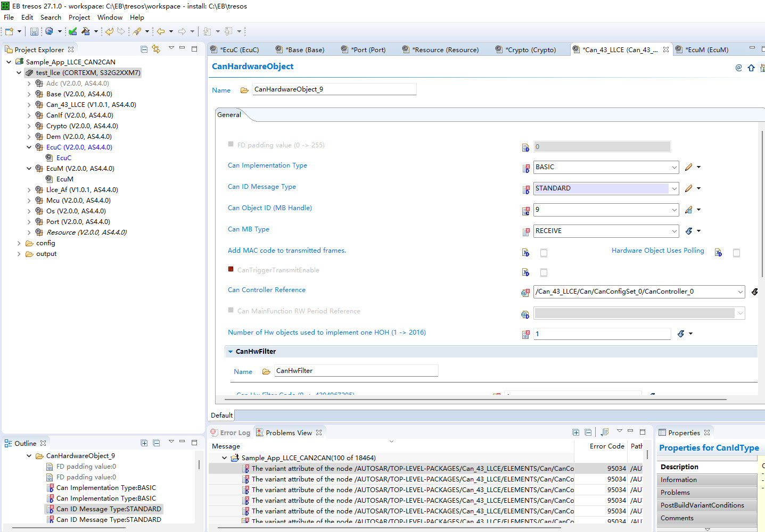
Task: Open the Window menu
Action: [110, 17]
